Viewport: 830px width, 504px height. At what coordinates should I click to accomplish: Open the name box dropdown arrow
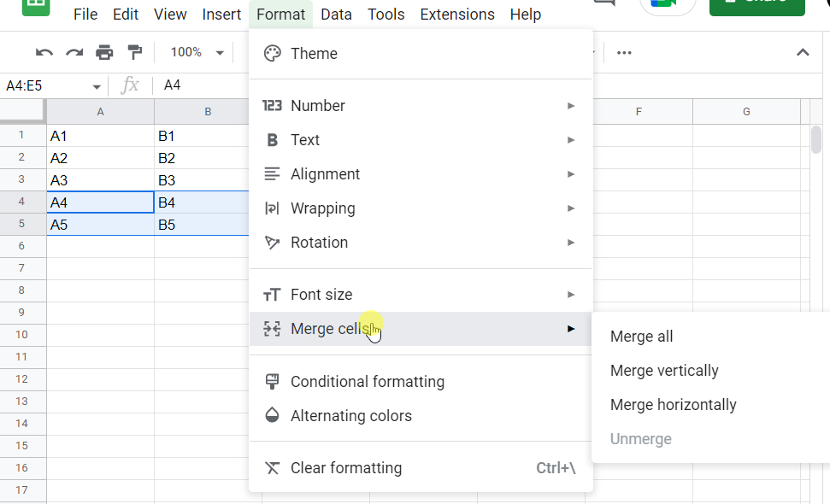[x=97, y=85]
